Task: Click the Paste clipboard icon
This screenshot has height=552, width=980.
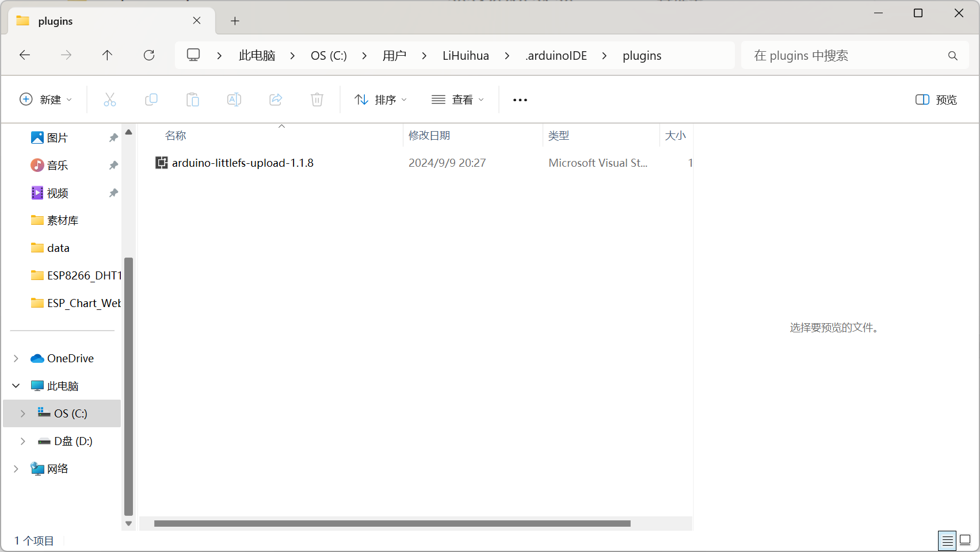Action: (193, 99)
